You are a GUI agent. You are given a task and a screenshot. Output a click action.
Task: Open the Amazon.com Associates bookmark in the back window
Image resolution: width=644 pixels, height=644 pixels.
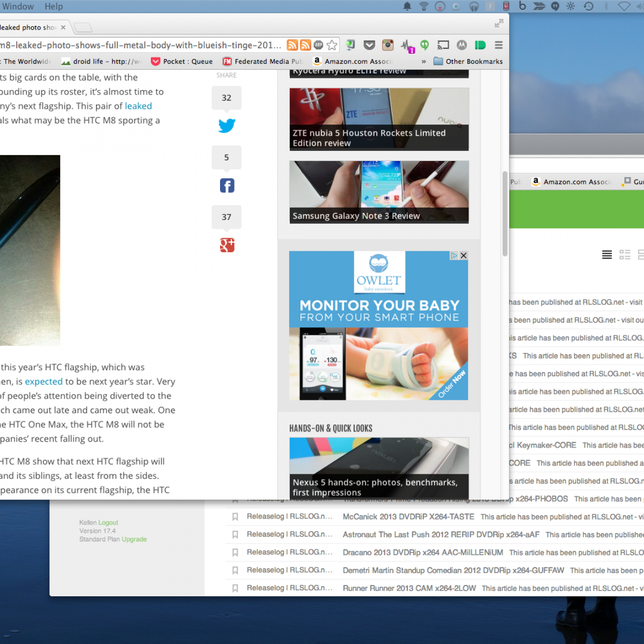click(x=571, y=182)
